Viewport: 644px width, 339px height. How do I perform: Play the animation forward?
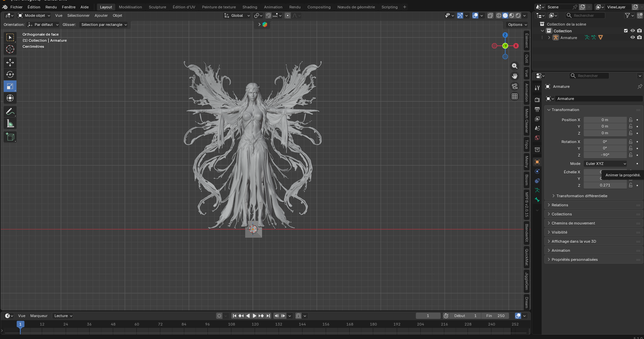pyautogui.click(x=255, y=316)
